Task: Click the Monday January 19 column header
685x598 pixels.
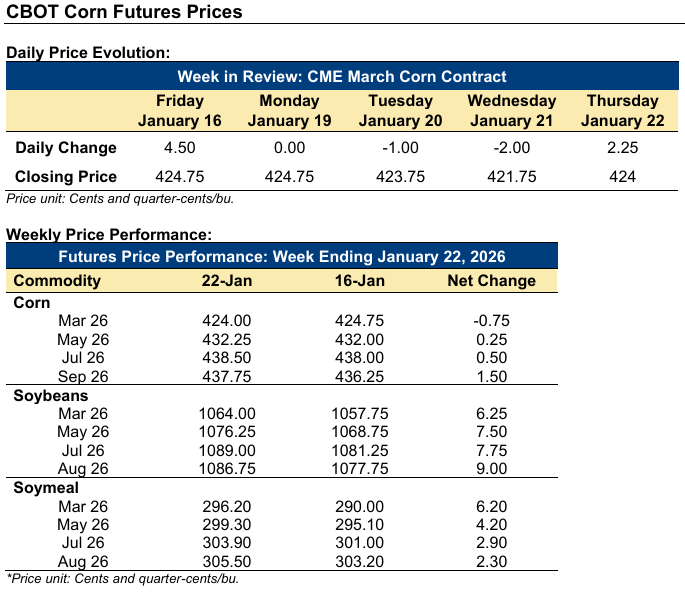Action: pos(289,110)
